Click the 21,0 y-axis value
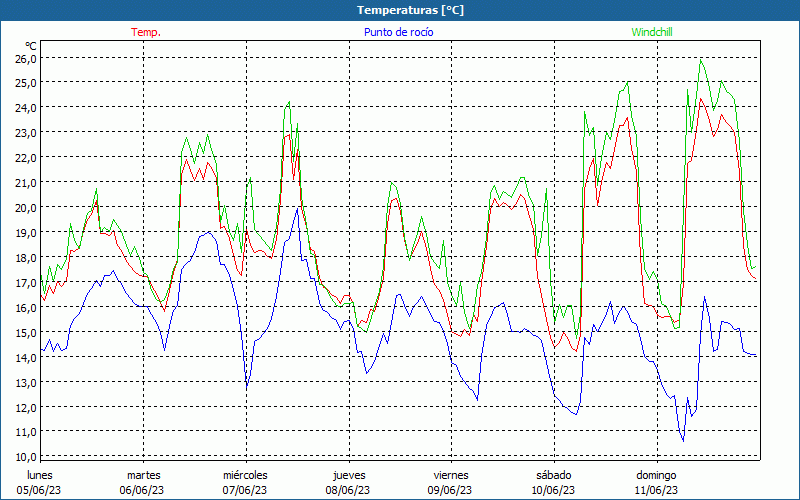This screenshot has height=500, width=800. point(26,182)
